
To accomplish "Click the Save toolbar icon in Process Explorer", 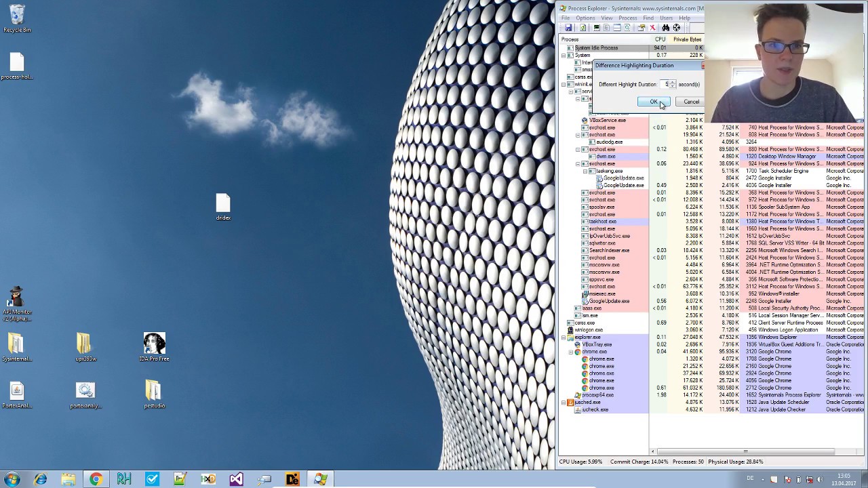I will coord(568,28).
